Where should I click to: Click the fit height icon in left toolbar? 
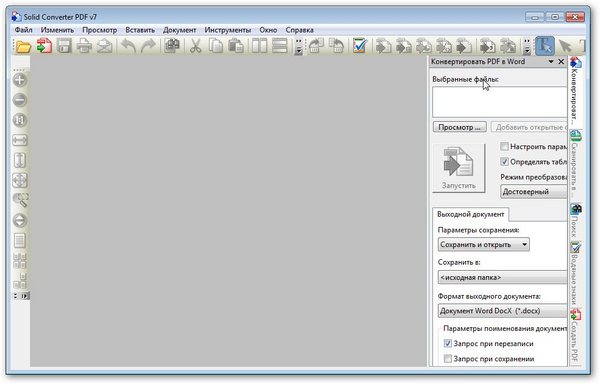click(20, 160)
